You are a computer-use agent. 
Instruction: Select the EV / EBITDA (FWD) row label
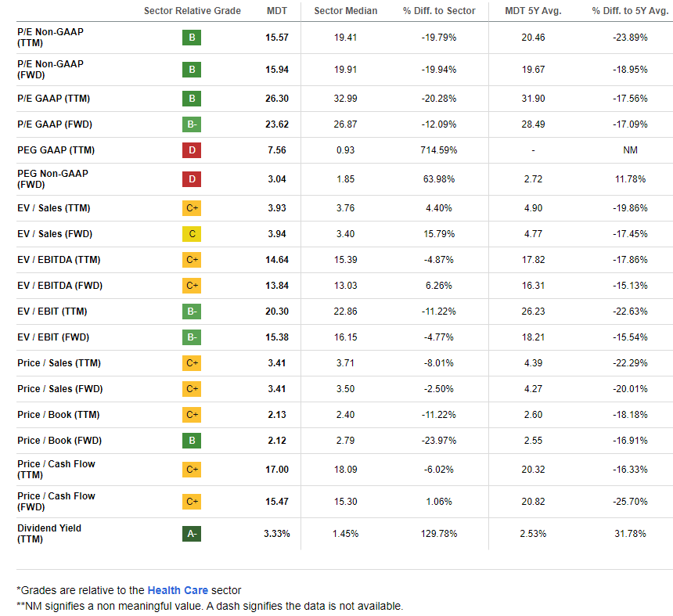tap(59, 286)
